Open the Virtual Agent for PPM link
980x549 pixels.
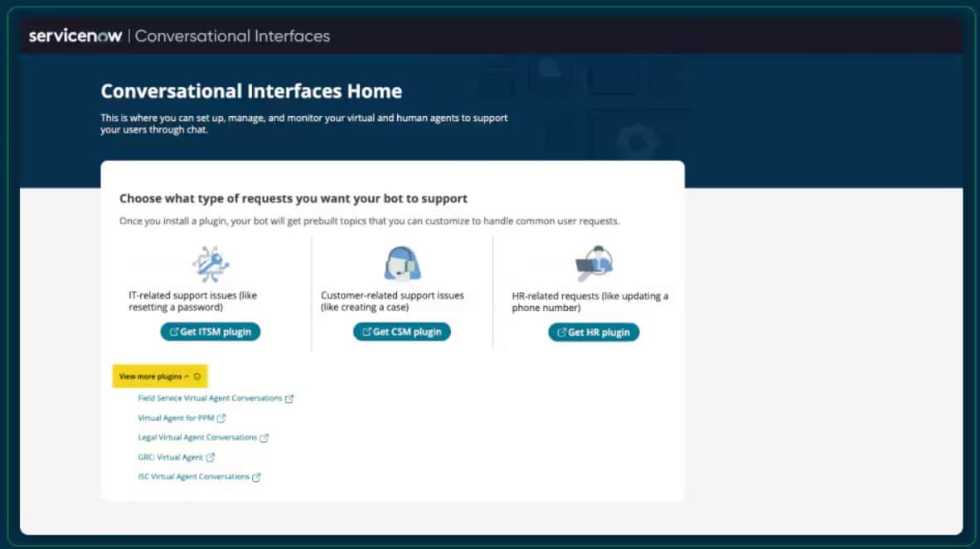(x=176, y=418)
